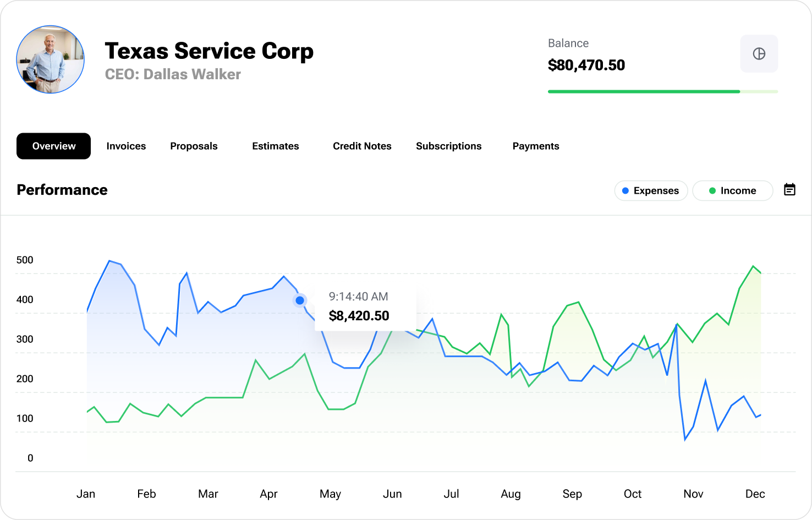The height and width of the screenshot is (520, 812).
Task: Switch to the Invoices tab
Action: (x=126, y=146)
